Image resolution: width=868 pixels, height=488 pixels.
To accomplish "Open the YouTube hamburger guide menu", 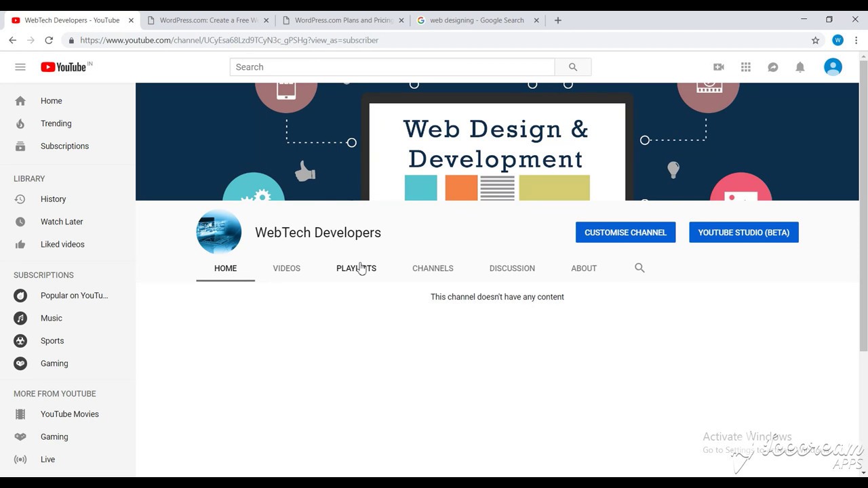I will click(20, 67).
